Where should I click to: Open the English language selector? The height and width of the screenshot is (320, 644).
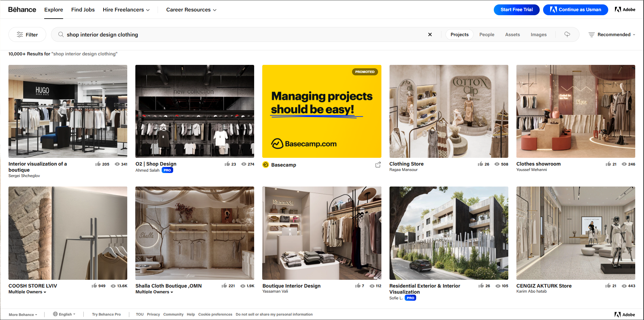[64, 314]
